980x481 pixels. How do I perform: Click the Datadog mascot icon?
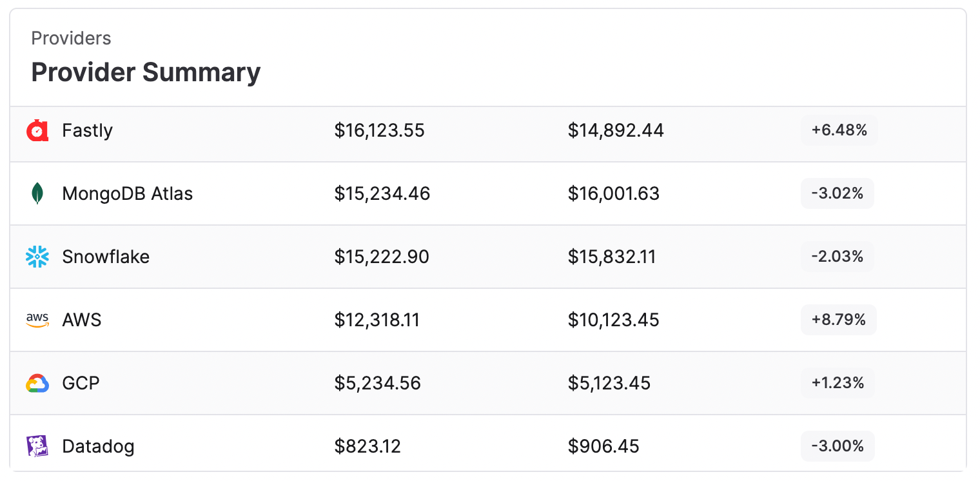[37, 446]
